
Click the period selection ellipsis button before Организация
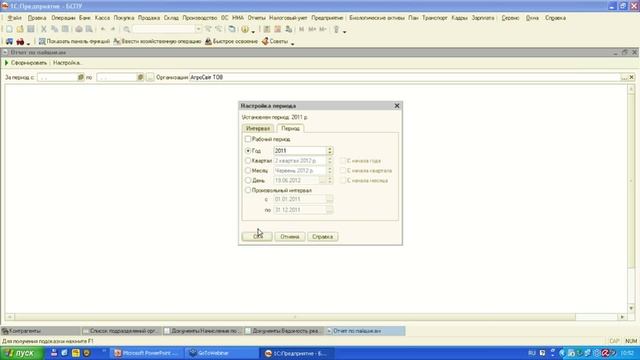[x=150, y=77]
